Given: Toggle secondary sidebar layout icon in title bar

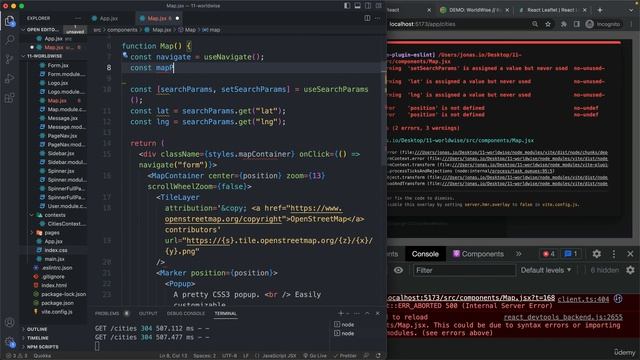Looking at the screenshot, I should (x=368, y=6).
